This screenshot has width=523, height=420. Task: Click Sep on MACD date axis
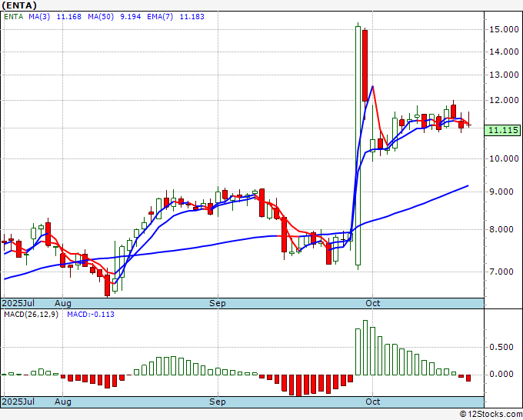click(218, 402)
